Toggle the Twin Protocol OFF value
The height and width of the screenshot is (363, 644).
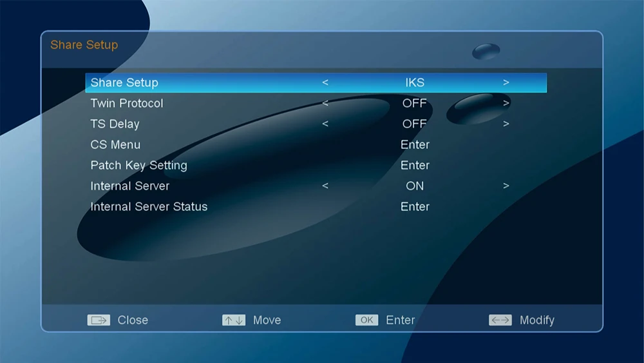tap(414, 103)
